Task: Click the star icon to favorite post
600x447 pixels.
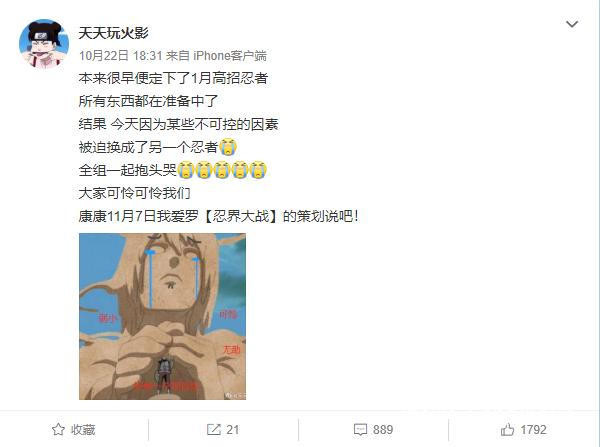Action: pyautogui.click(x=58, y=429)
